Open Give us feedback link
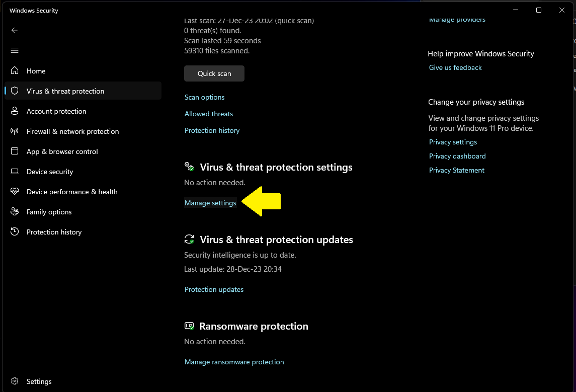 (455, 67)
